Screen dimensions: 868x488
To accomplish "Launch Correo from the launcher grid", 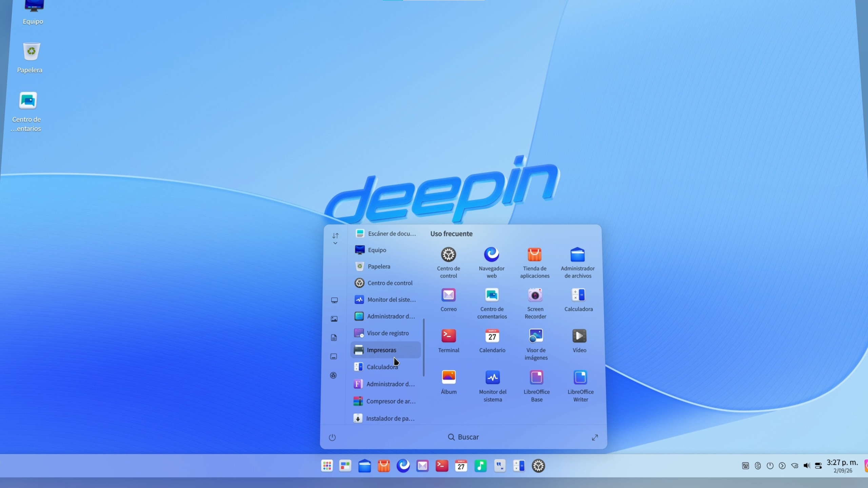I will [x=448, y=300].
